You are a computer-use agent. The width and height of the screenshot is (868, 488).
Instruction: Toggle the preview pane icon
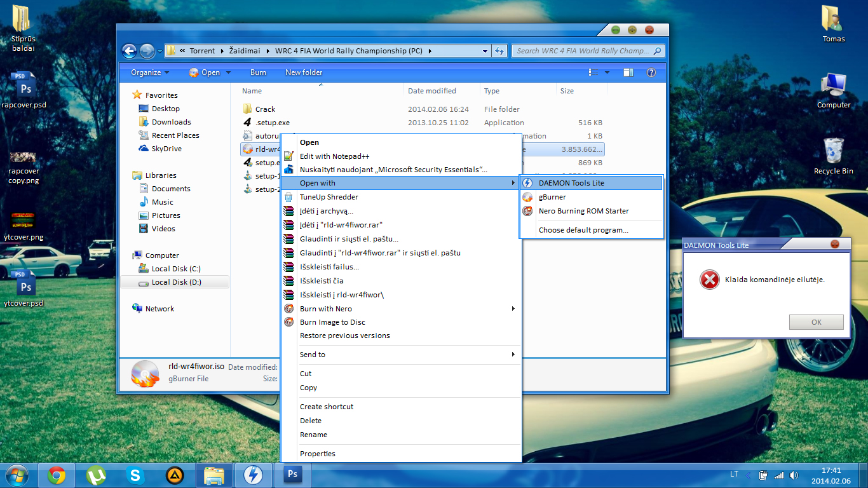click(628, 72)
